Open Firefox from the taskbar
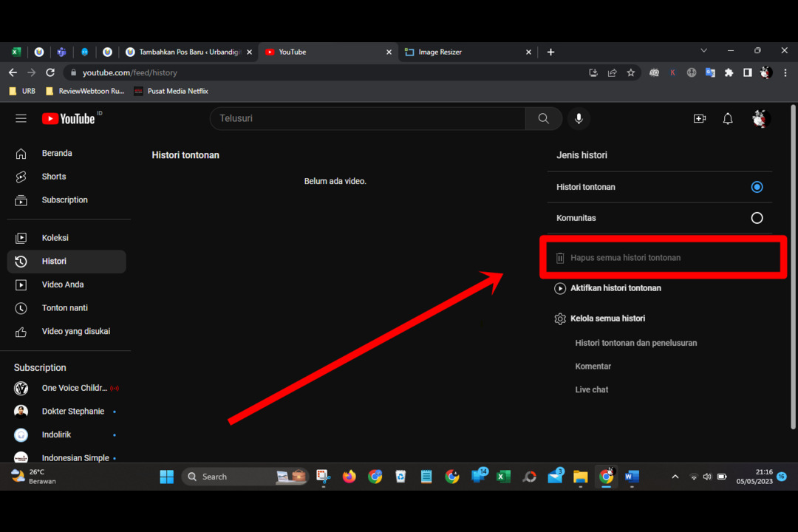The width and height of the screenshot is (798, 532). tap(349, 477)
